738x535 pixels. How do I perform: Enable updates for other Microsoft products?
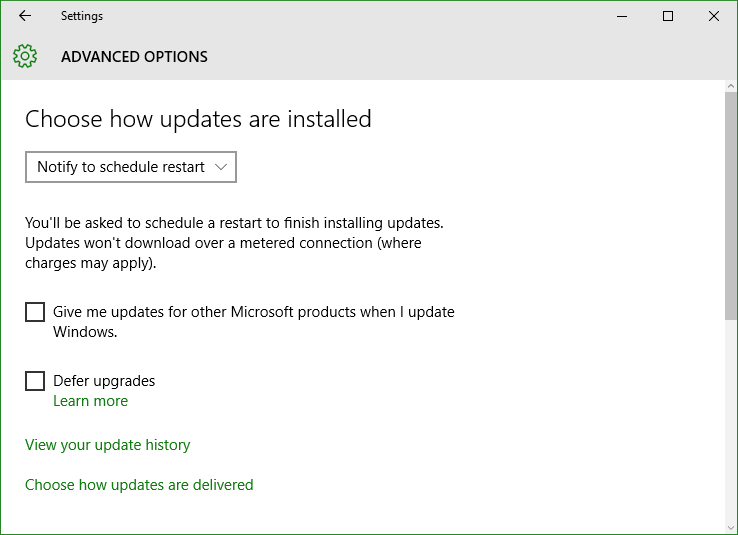35,312
